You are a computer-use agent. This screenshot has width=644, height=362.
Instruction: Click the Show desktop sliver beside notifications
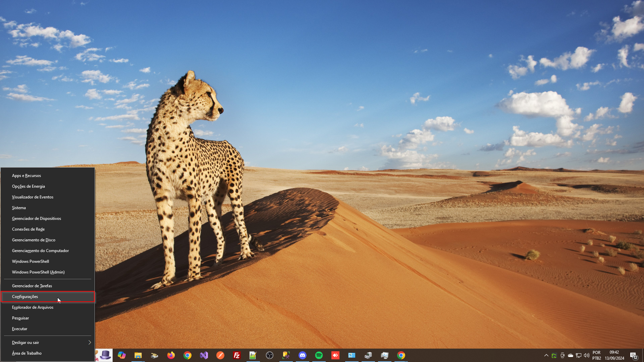point(643,356)
